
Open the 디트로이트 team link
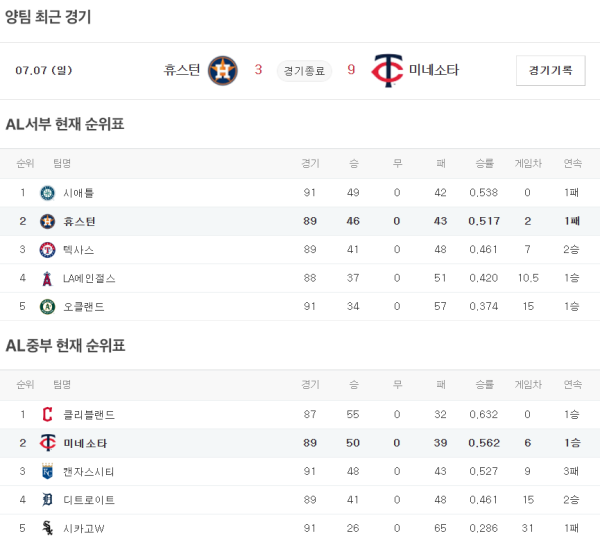click(89, 500)
